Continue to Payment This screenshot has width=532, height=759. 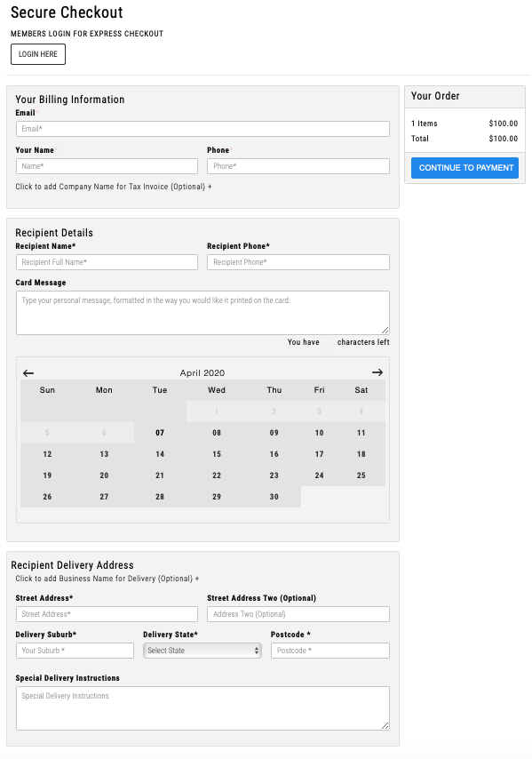pos(465,167)
